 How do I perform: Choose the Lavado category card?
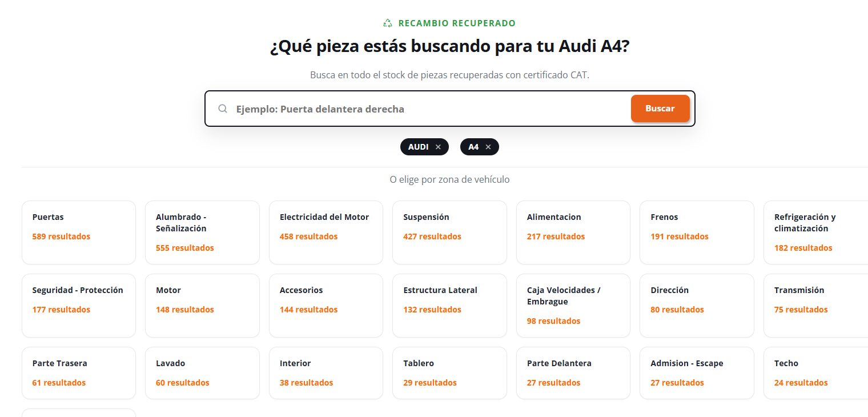tap(202, 373)
